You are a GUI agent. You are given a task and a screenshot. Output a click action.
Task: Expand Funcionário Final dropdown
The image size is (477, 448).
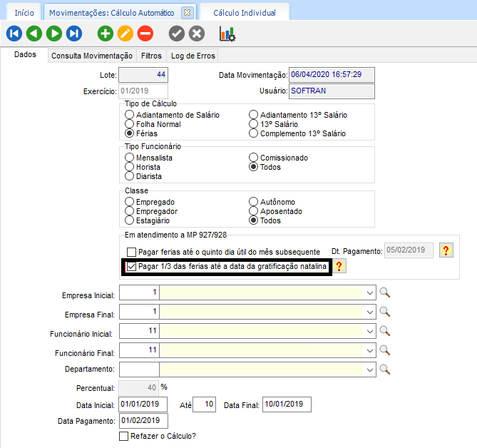point(370,350)
